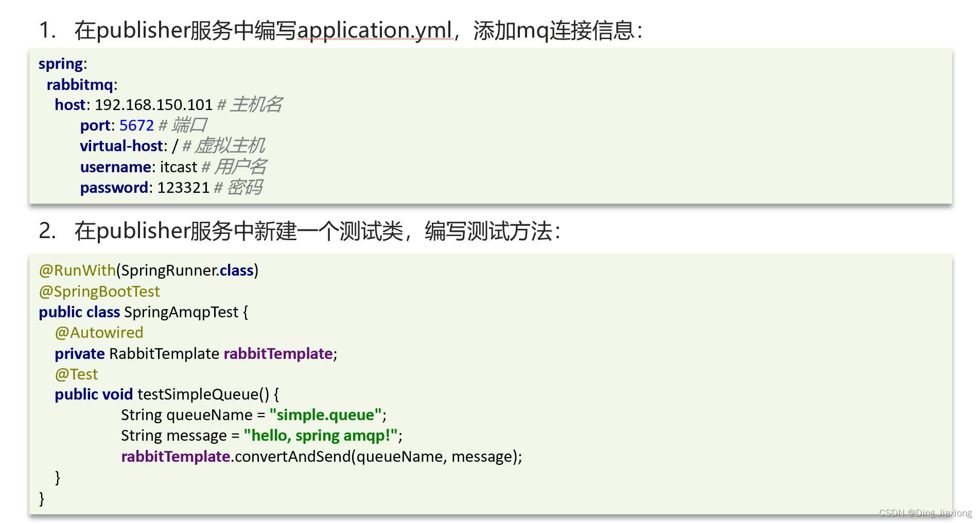Click the '# 虚拟主机' comment

point(223,146)
